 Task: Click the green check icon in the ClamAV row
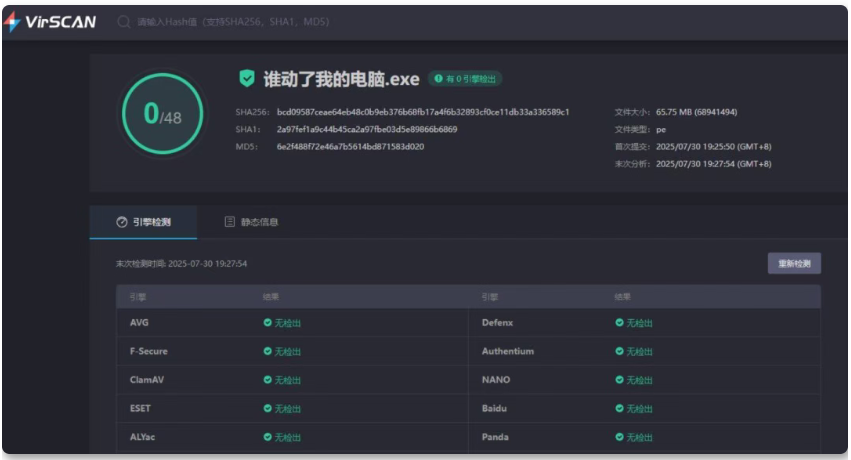click(x=268, y=380)
